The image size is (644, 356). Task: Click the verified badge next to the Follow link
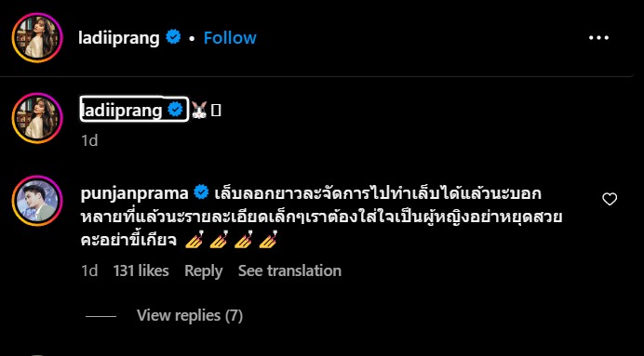(x=173, y=38)
